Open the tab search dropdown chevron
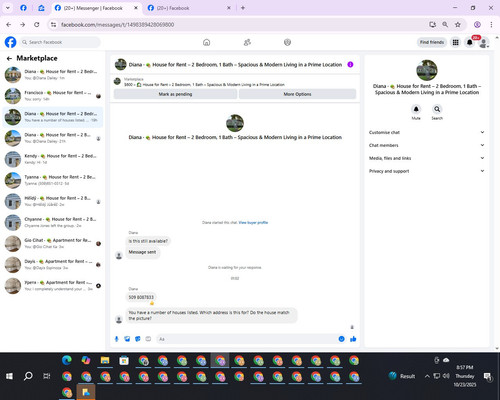500x400 pixels. (7, 8)
